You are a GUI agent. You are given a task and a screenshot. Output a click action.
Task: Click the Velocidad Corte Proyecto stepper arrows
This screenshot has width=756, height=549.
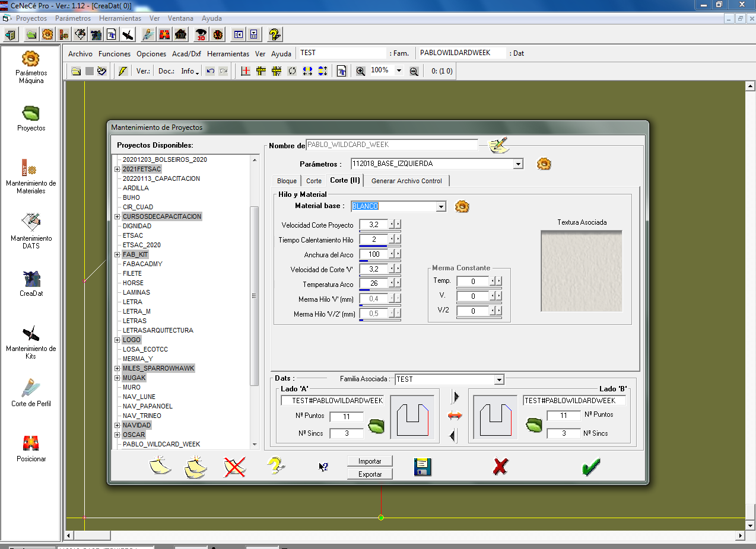point(395,225)
